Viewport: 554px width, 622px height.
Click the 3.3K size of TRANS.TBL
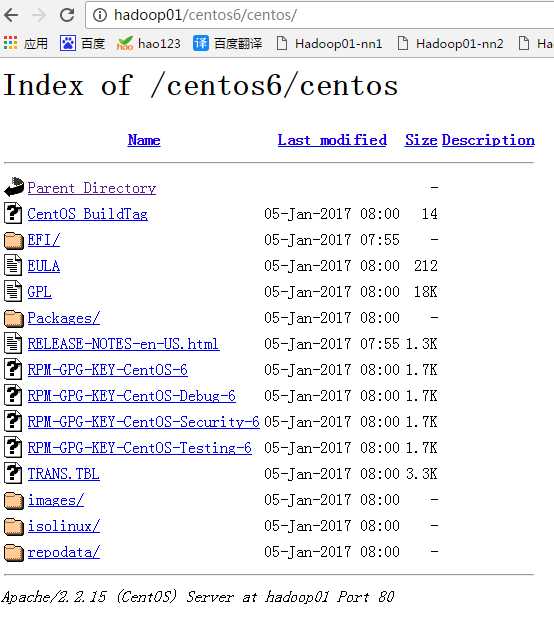tap(422, 474)
